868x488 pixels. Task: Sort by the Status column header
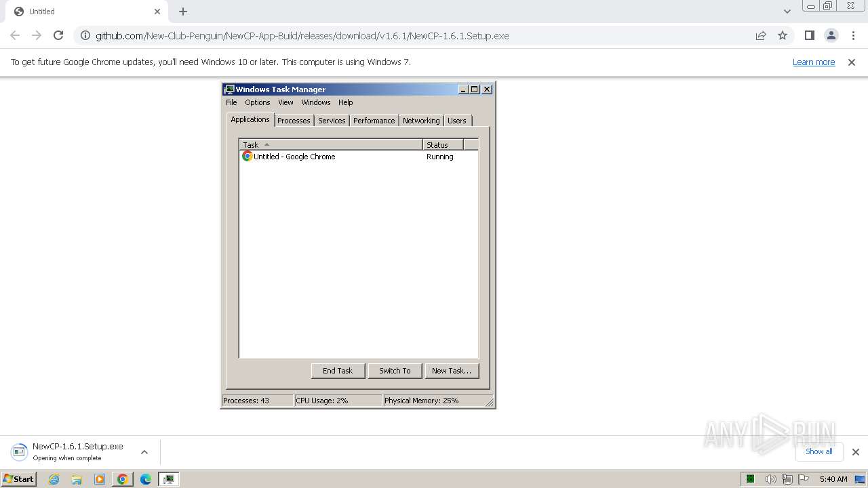click(x=443, y=144)
